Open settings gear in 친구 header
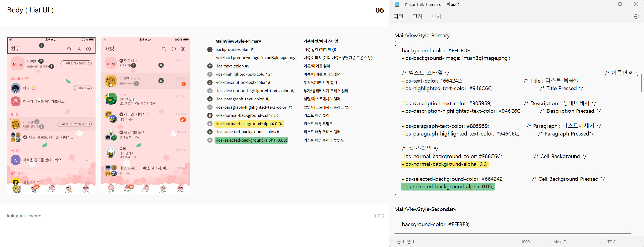The image size is (644, 247). coord(88,49)
